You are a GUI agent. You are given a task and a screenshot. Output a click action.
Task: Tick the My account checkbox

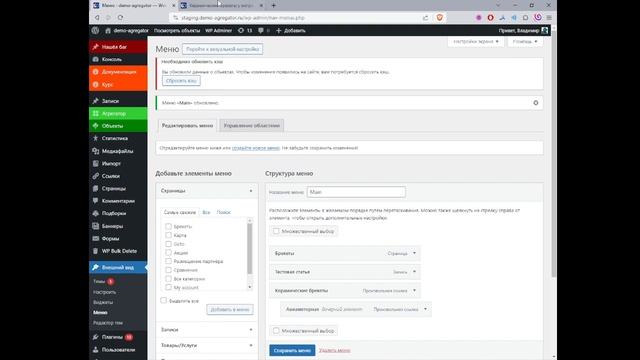pos(168,287)
